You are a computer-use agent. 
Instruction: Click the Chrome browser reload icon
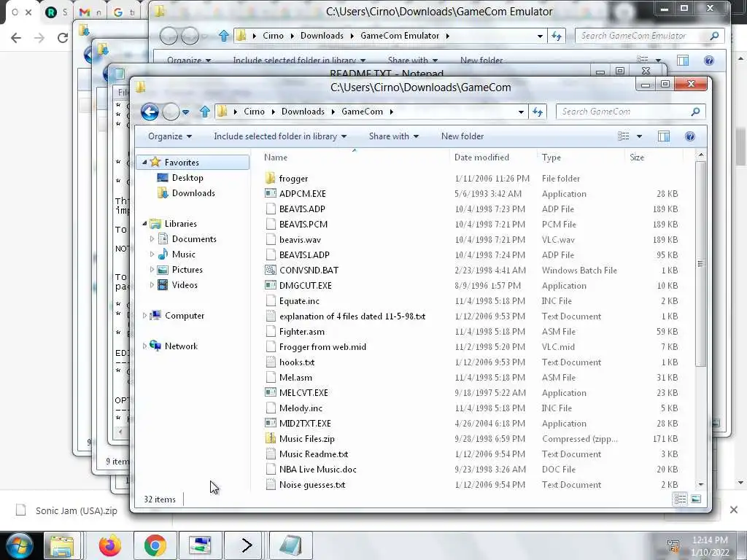tap(63, 38)
